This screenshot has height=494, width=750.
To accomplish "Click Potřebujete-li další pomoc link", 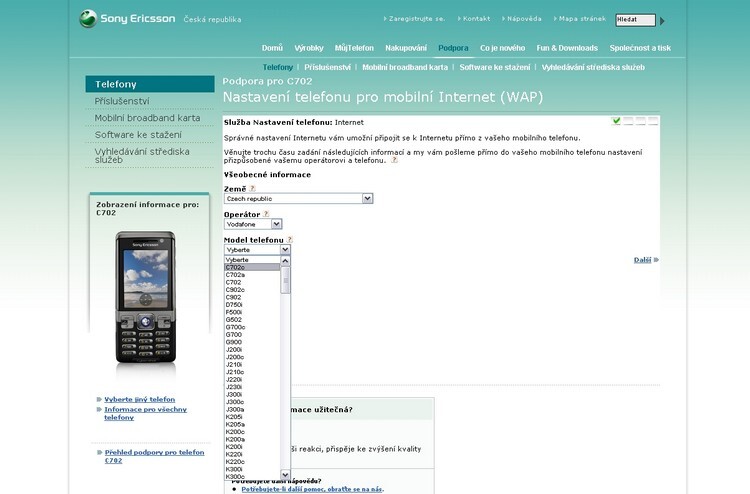I will 311,489.
